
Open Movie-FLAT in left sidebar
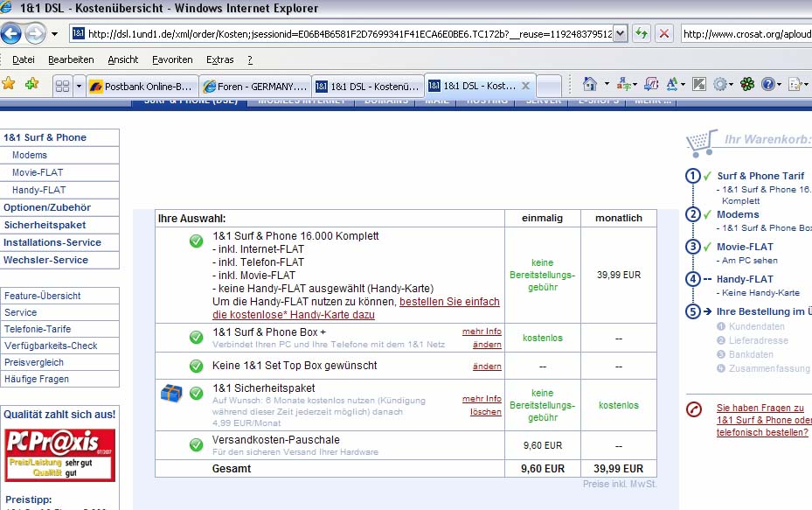38,172
